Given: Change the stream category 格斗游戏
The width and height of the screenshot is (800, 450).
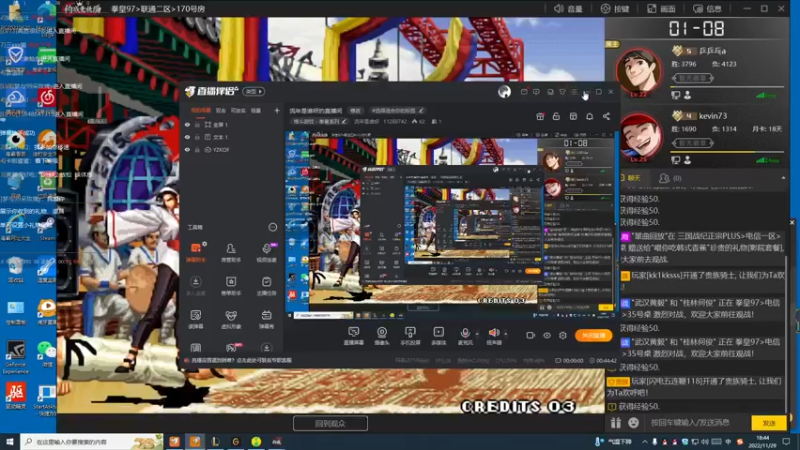Looking at the screenshot, I should coord(320,121).
